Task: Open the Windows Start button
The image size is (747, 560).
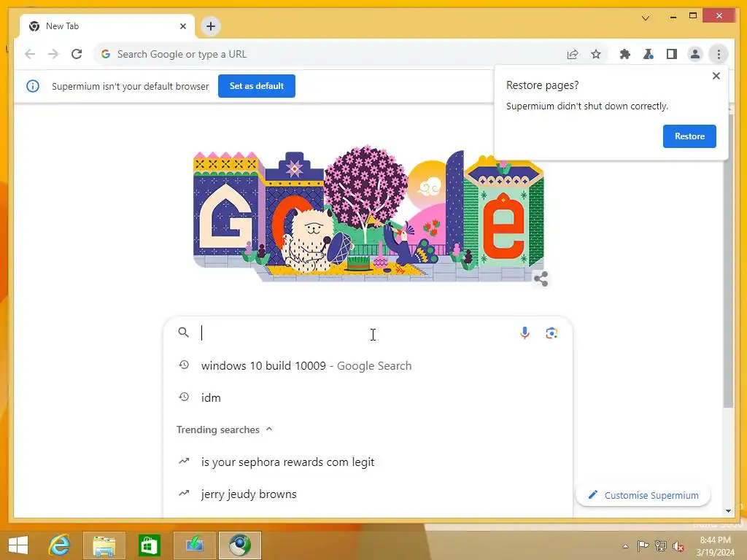Action: pyautogui.click(x=18, y=545)
